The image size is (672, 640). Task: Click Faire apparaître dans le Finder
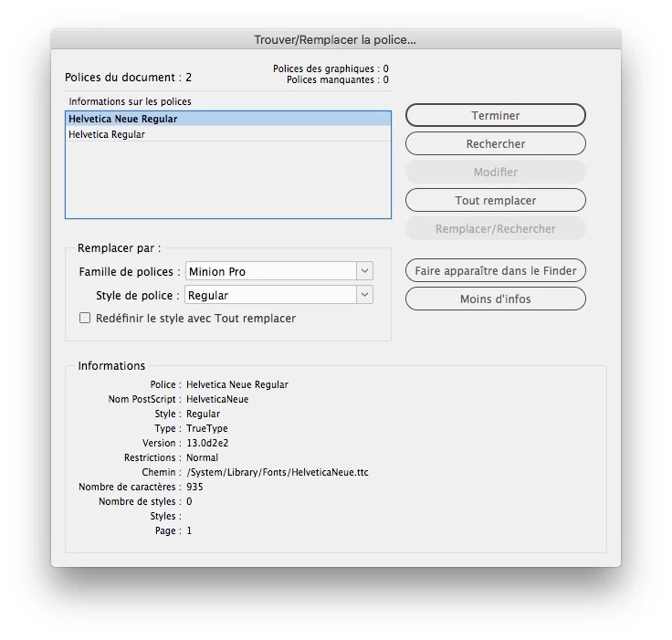click(x=496, y=270)
